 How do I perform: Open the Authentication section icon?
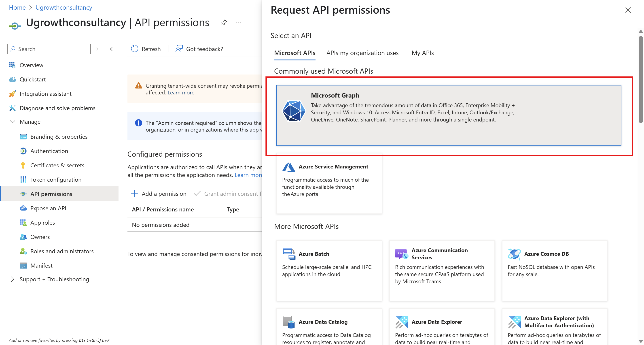tap(23, 151)
